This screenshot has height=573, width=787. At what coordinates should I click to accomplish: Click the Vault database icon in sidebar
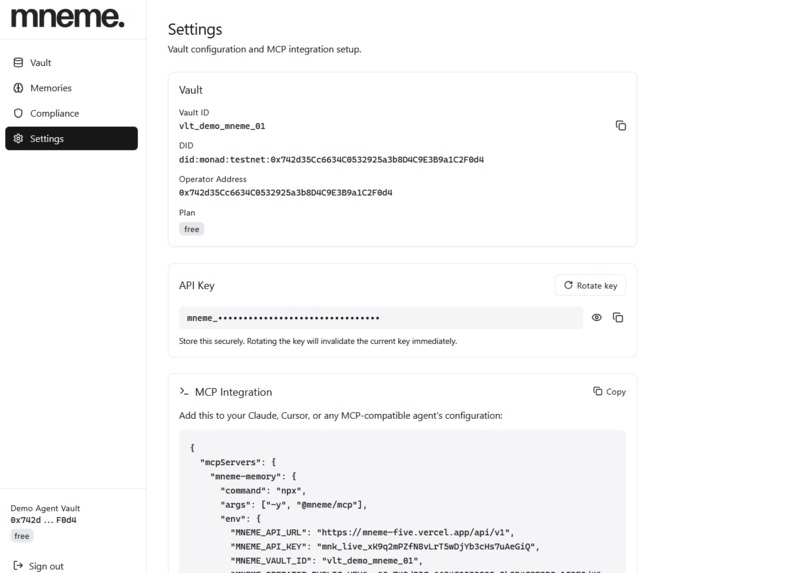pos(18,63)
